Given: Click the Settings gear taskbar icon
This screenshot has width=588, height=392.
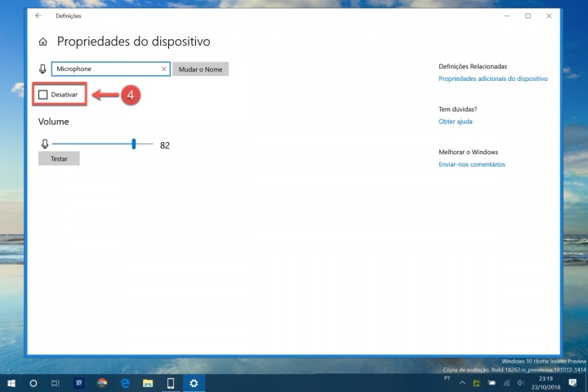Looking at the screenshot, I should [x=194, y=383].
